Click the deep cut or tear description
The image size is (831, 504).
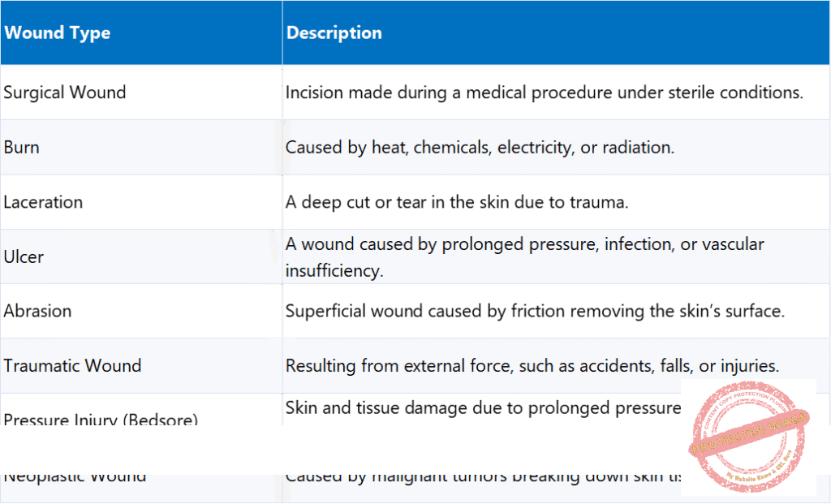457,202
